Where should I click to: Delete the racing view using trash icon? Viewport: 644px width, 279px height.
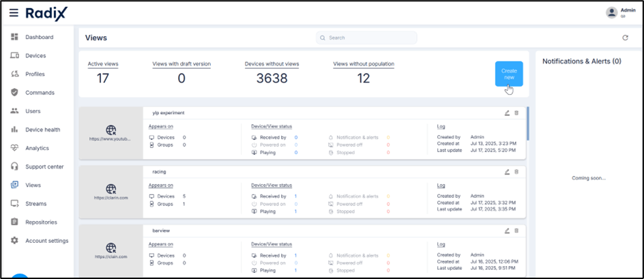coord(516,172)
